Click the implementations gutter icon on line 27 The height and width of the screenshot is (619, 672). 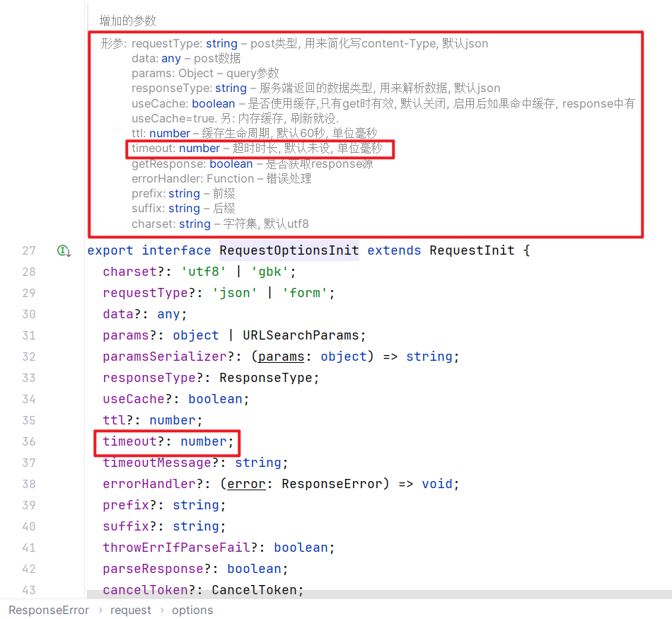pos(64,250)
